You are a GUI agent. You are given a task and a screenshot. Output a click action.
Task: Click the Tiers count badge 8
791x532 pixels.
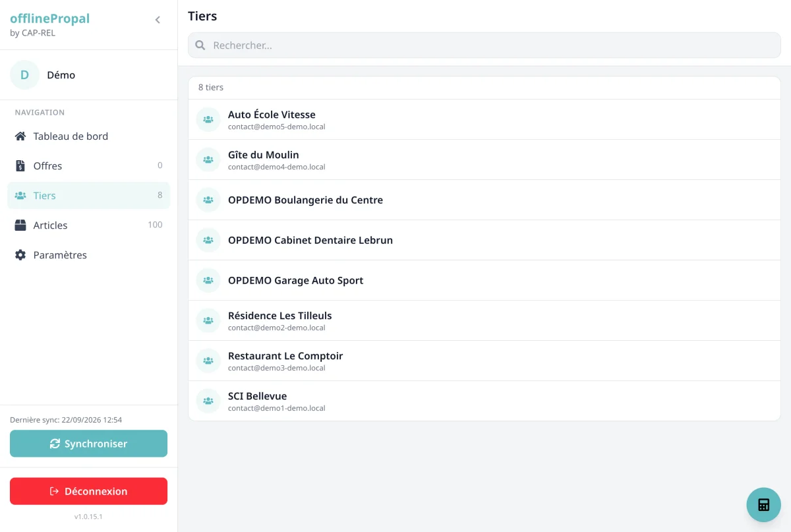tap(160, 195)
